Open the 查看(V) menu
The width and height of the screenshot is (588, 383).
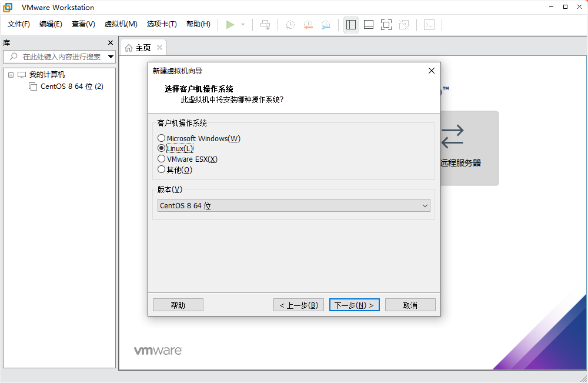coord(83,24)
